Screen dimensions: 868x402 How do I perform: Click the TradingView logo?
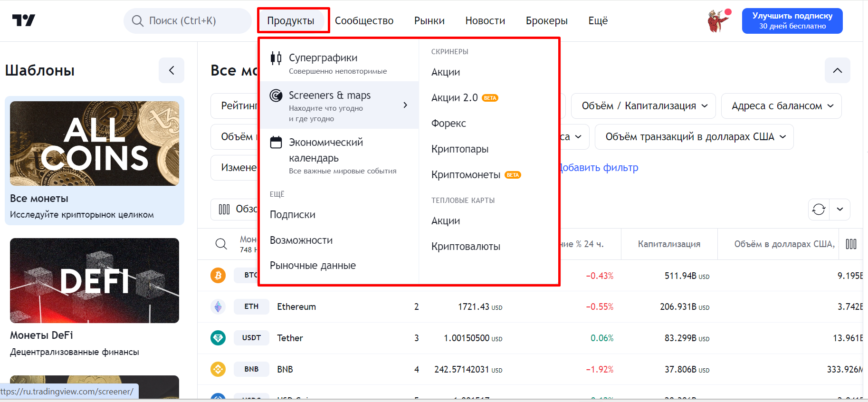(x=23, y=20)
